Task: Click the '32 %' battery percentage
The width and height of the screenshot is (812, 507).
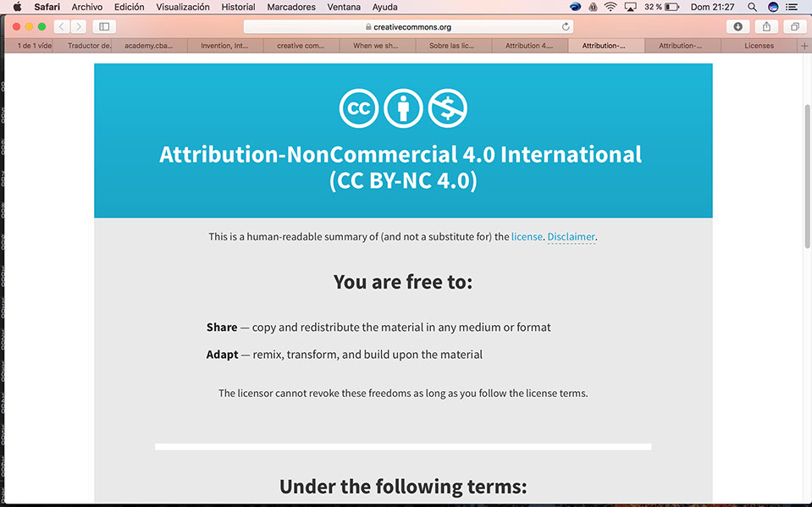Action: pyautogui.click(x=653, y=7)
